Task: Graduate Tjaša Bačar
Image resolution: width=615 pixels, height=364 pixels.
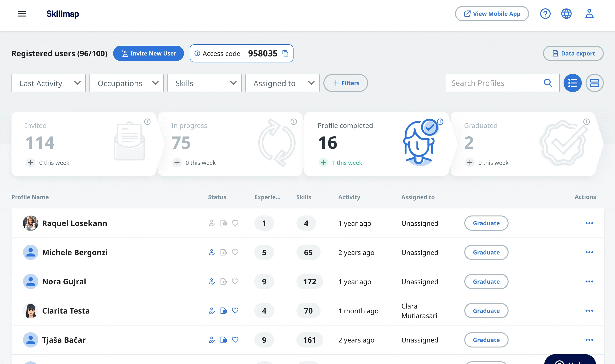Action: (486, 340)
